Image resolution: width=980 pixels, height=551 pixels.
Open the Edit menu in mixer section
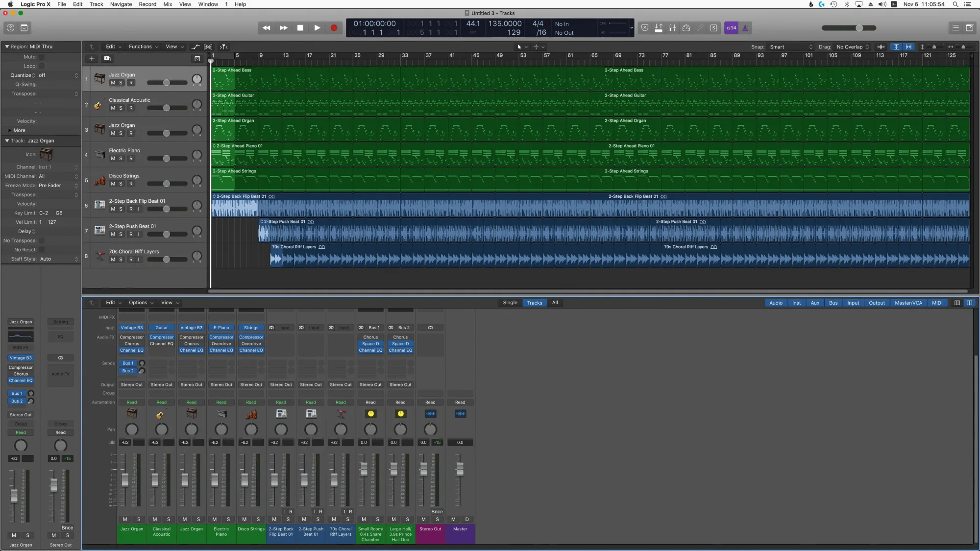tap(110, 302)
